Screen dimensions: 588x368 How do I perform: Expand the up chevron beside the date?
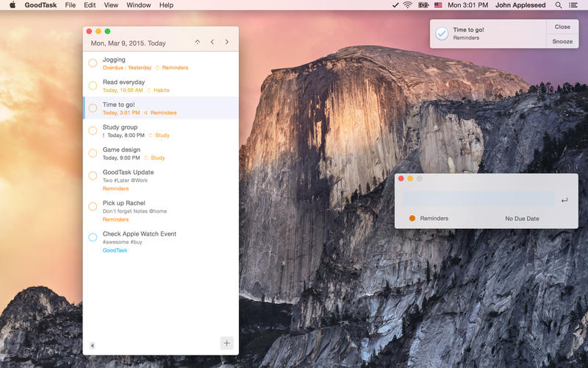point(197,43)
